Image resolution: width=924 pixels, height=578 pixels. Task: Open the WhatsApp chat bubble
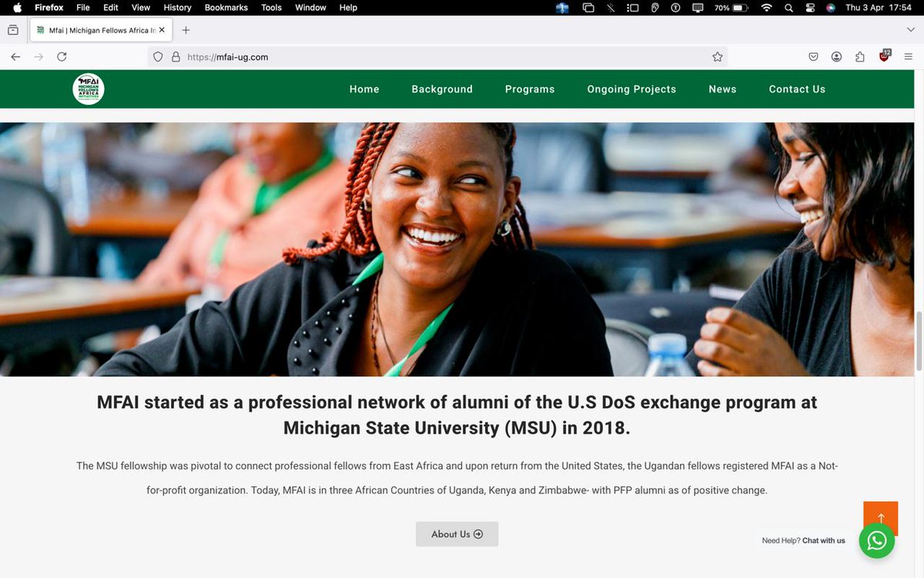point(877,541)
